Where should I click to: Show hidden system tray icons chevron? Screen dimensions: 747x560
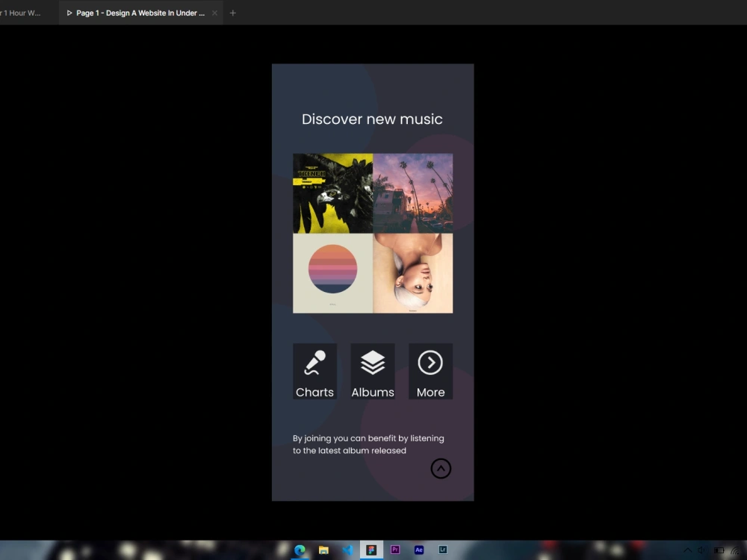688,550
